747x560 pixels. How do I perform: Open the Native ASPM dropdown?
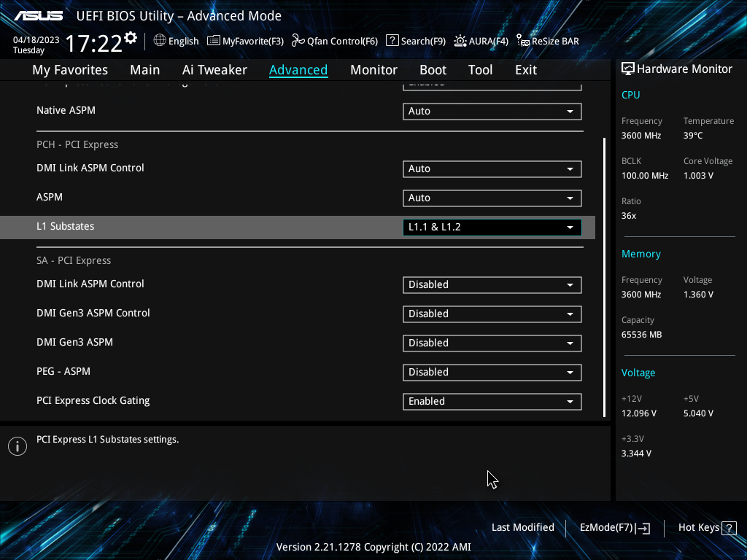pyautogui.click(x=492, y=112)
